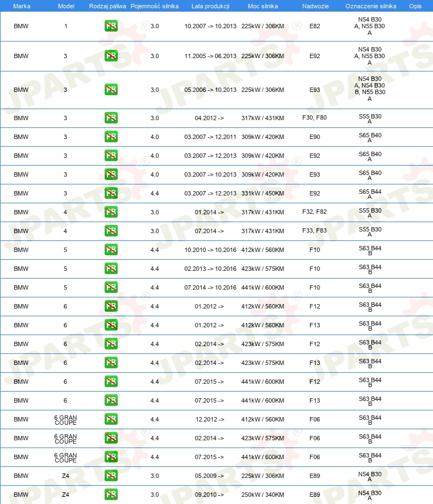
Task: Click fuel icon in 6 Gran Coupe 02.2014 row
Action: tap(111, 438)
